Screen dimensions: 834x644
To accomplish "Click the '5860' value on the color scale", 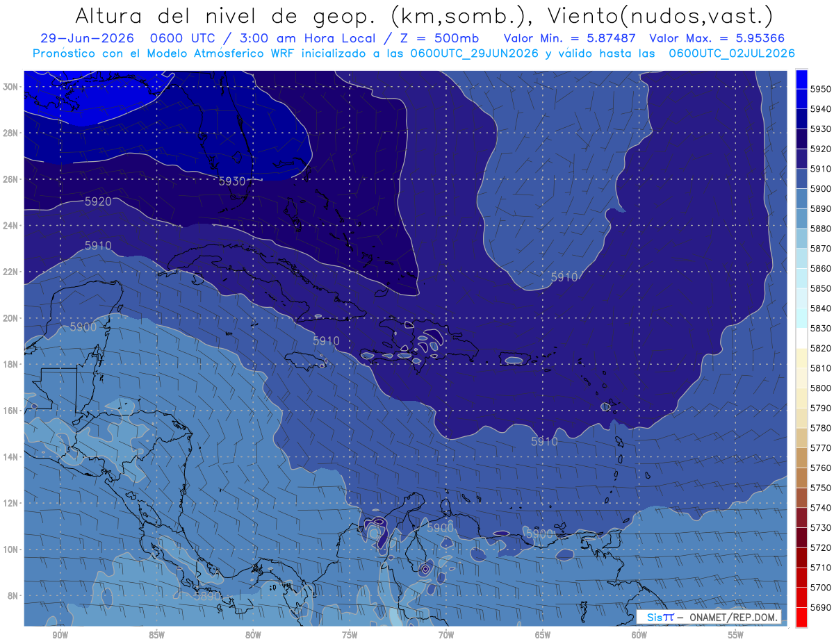I will click(x=821, y=268).
